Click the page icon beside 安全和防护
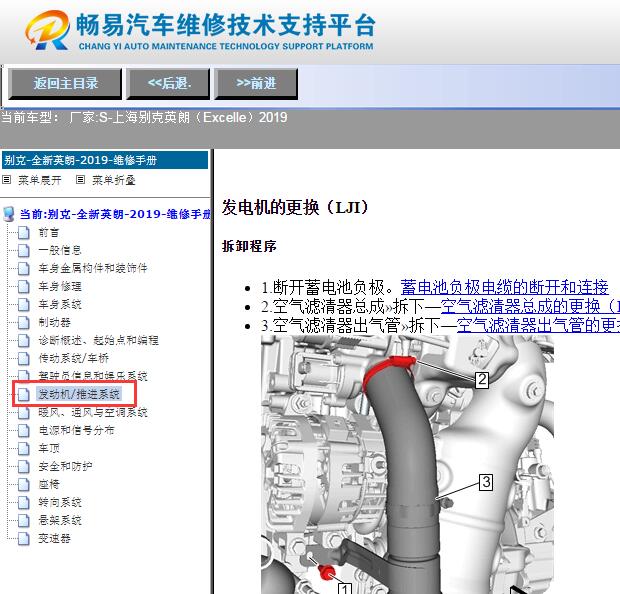 [x=24, y=466]
